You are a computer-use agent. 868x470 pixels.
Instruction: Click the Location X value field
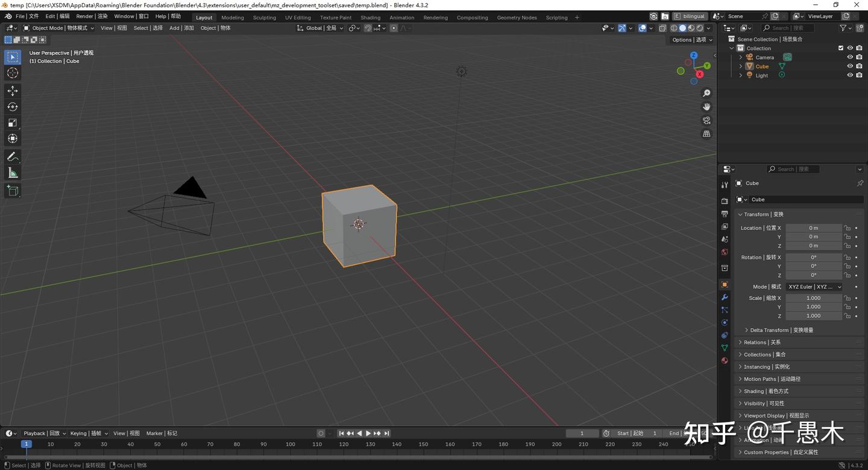813,228
